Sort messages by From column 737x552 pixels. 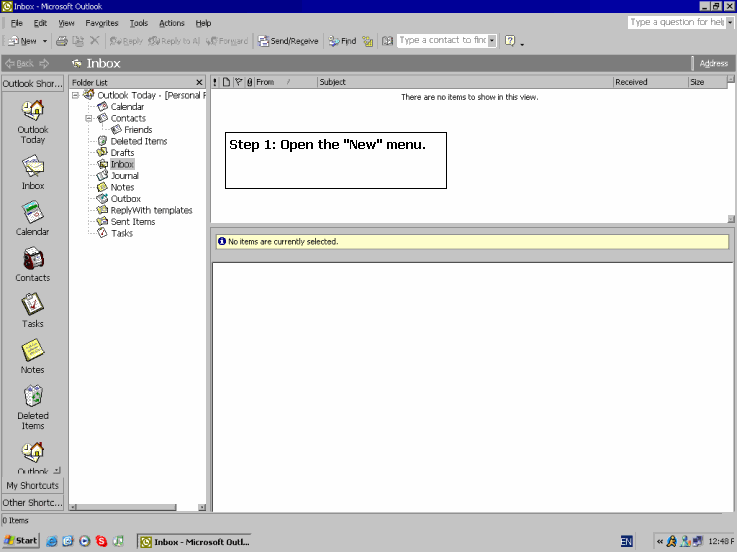coord(286,82)
